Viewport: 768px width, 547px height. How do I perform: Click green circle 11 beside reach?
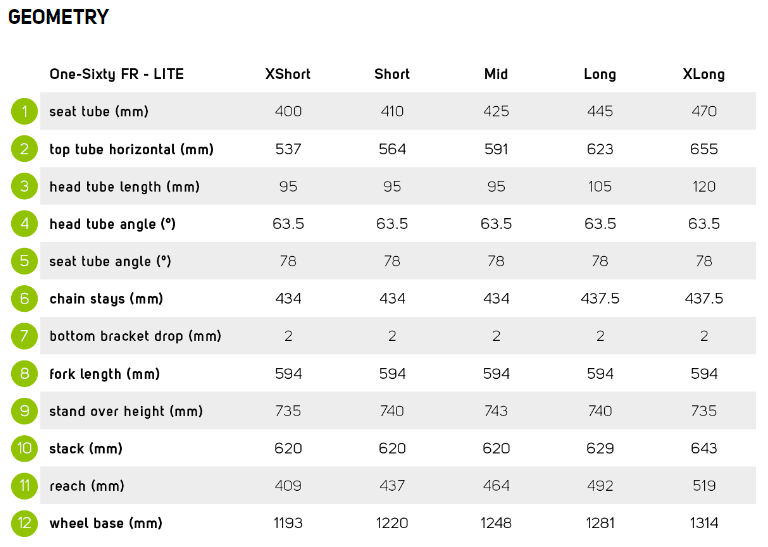pyautogui.click(x=24, y=486)
